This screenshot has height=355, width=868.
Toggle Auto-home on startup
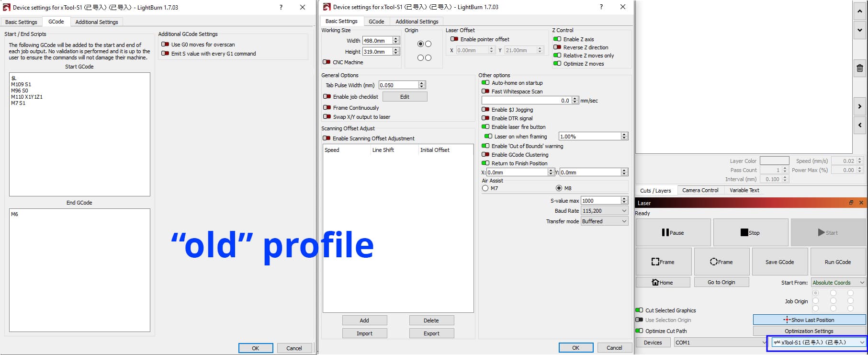click(485, 82)
